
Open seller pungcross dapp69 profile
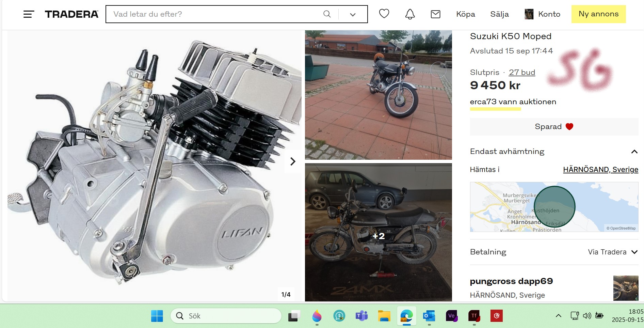pos(511,281)
